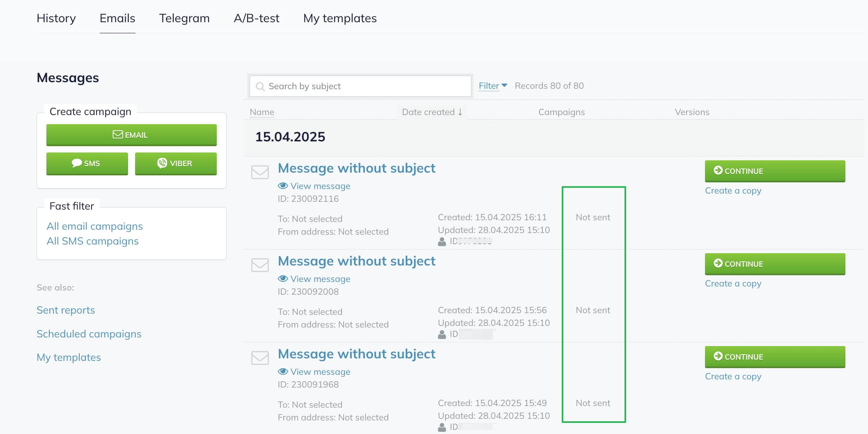Open All SMS campaigns fast filter

(93, 241)
